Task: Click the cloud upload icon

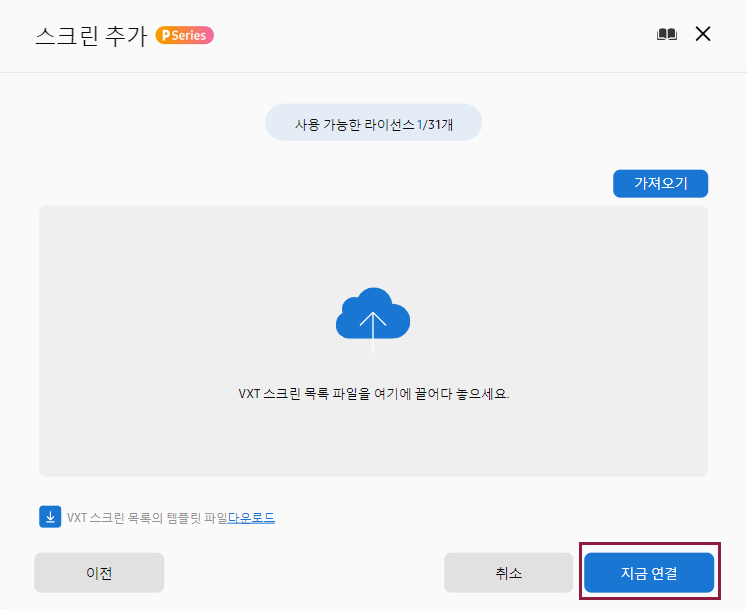Action: pos(373,315)
